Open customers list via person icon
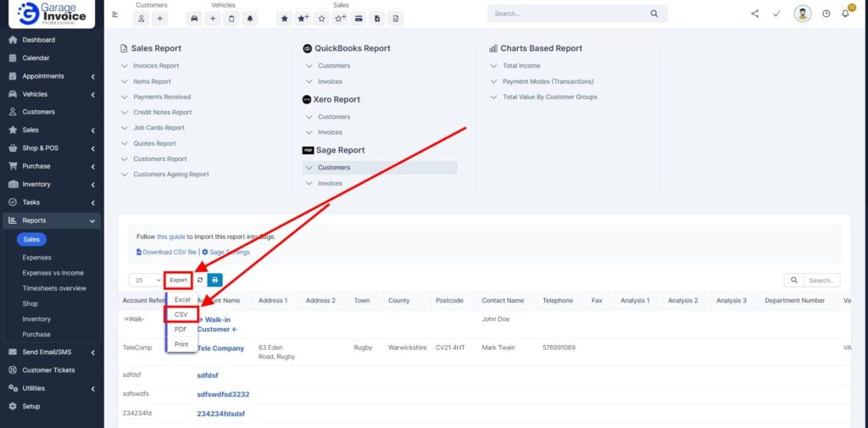This screenshot has height=428, width=868. coord(142,19)
